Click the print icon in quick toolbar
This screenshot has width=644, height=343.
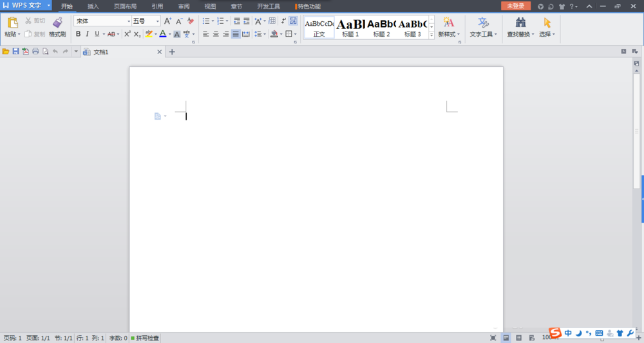point(35,51)
